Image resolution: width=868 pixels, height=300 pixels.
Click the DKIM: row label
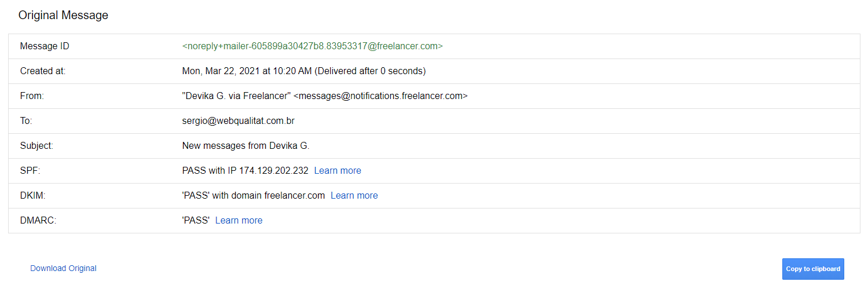32,196
